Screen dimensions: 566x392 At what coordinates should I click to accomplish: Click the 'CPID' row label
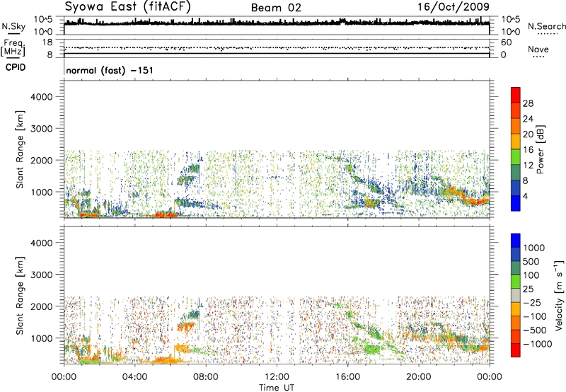click(16, 67)
